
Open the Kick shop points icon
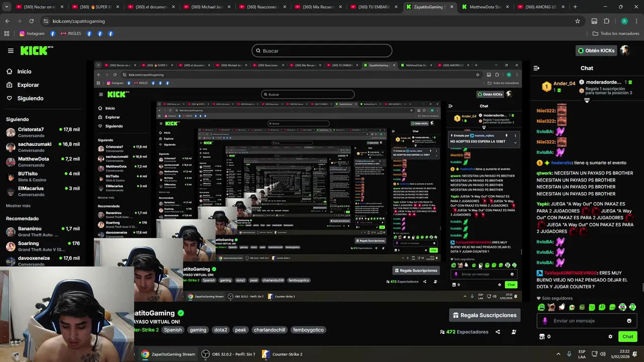(x=542, y=336)
